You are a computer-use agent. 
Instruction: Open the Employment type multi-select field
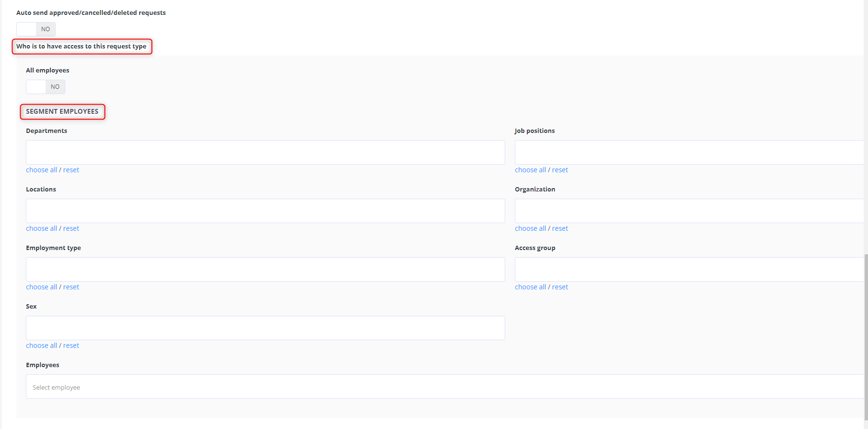pos(265,269)
